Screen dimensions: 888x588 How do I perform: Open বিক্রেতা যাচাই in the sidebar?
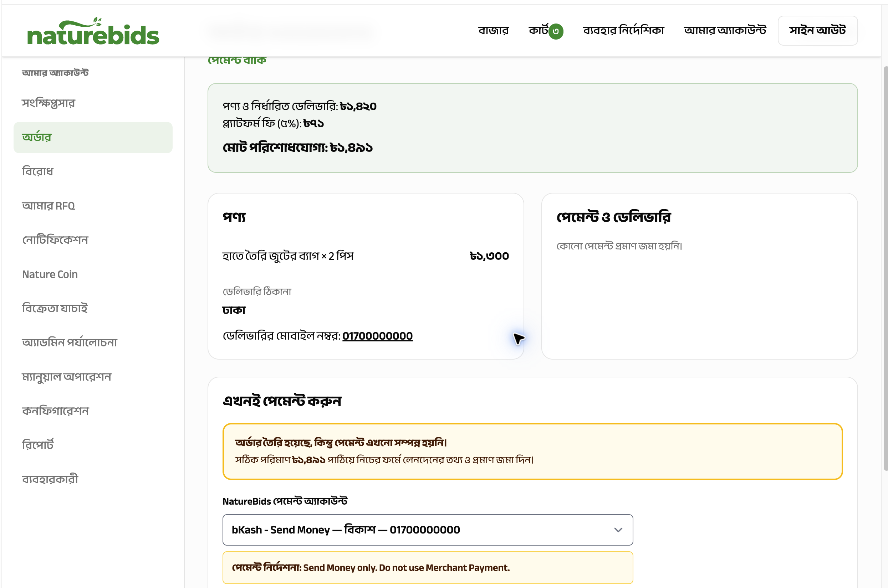(93, 308)
